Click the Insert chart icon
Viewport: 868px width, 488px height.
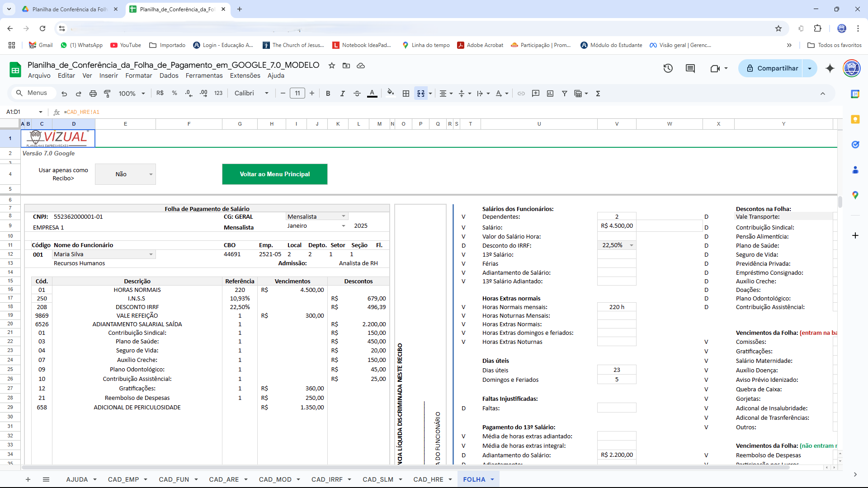pos(550,94)
